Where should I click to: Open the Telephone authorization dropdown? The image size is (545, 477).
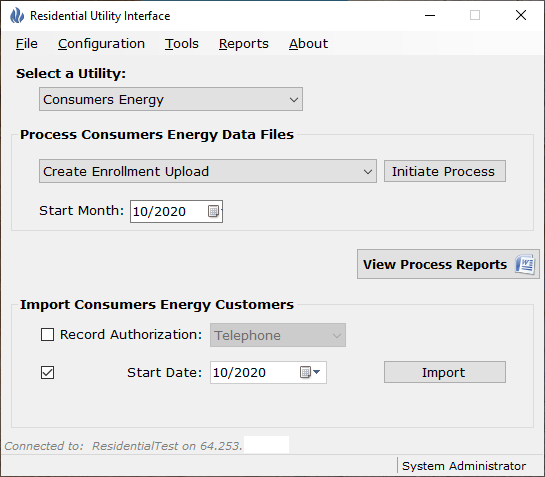point(278,335)
